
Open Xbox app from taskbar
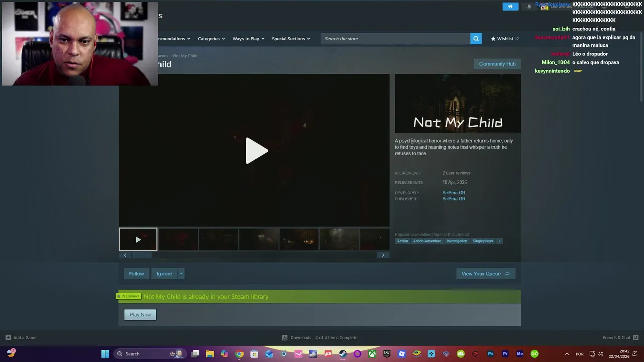click(x=372, y=354)
